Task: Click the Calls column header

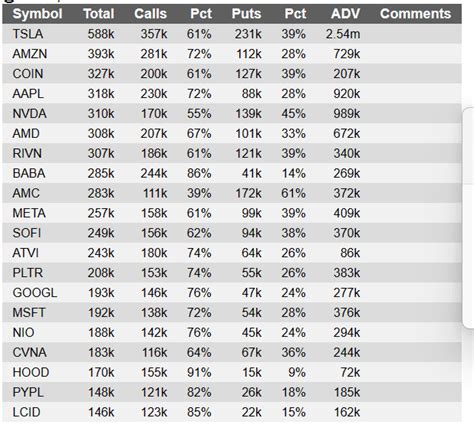Action: [x=150, y=14]
